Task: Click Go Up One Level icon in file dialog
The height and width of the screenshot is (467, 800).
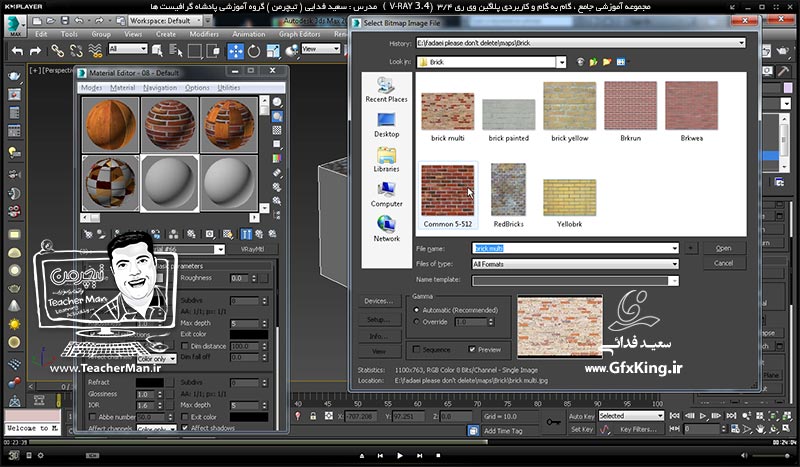Action: (593, 62)
